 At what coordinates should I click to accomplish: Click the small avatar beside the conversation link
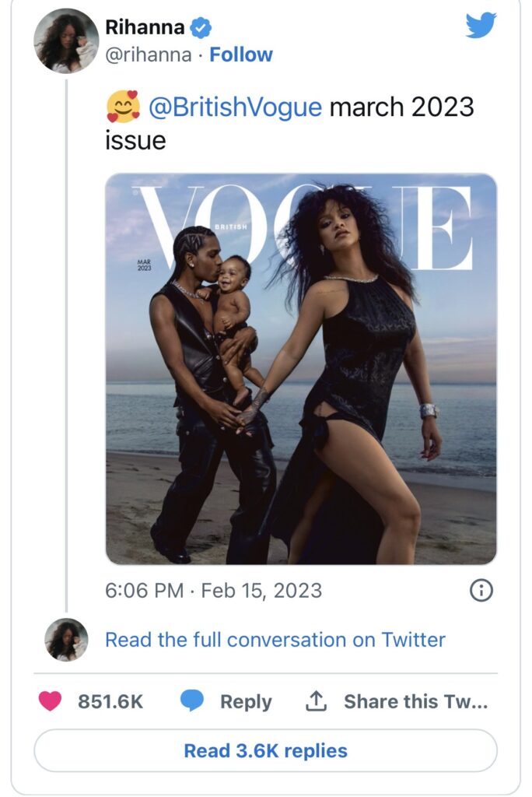pyautogui.click(x=66, y=640)
